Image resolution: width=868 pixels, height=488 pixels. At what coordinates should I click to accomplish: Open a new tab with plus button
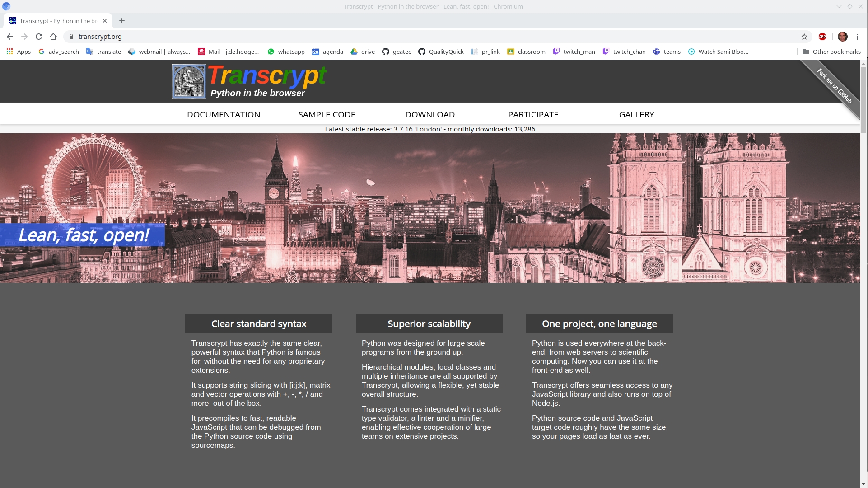click(x=122, y=21)
